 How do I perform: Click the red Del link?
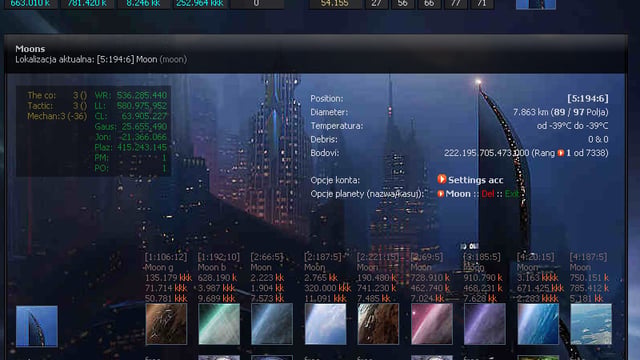[488, 194]
